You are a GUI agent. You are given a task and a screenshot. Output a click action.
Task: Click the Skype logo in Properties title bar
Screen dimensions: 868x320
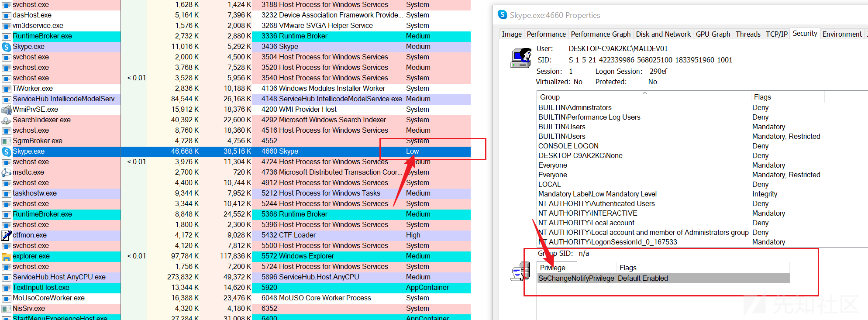point(503,15)
